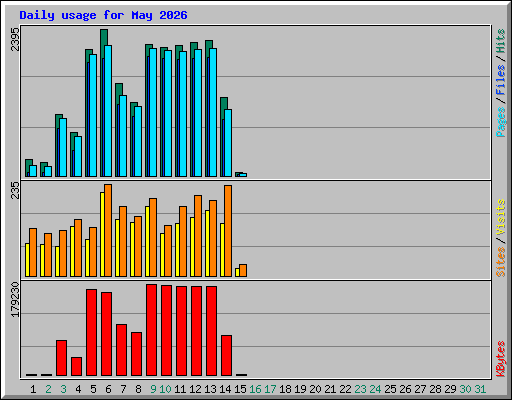Click the day 4 red KBytes bar
This screenshot has height=400, width=512.
click(76, 367)
